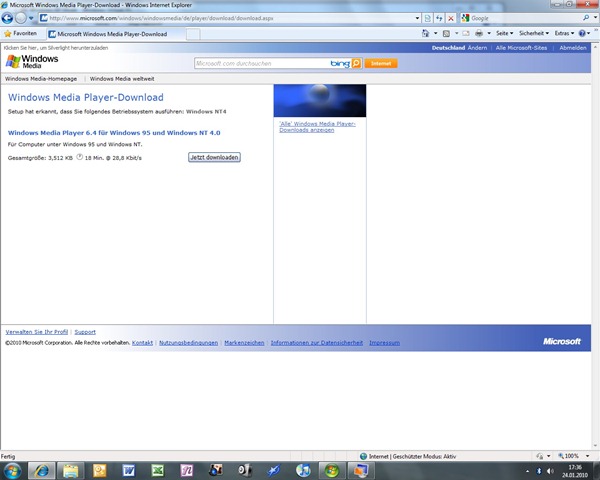Click the Print printer icon

coord(479,33)
